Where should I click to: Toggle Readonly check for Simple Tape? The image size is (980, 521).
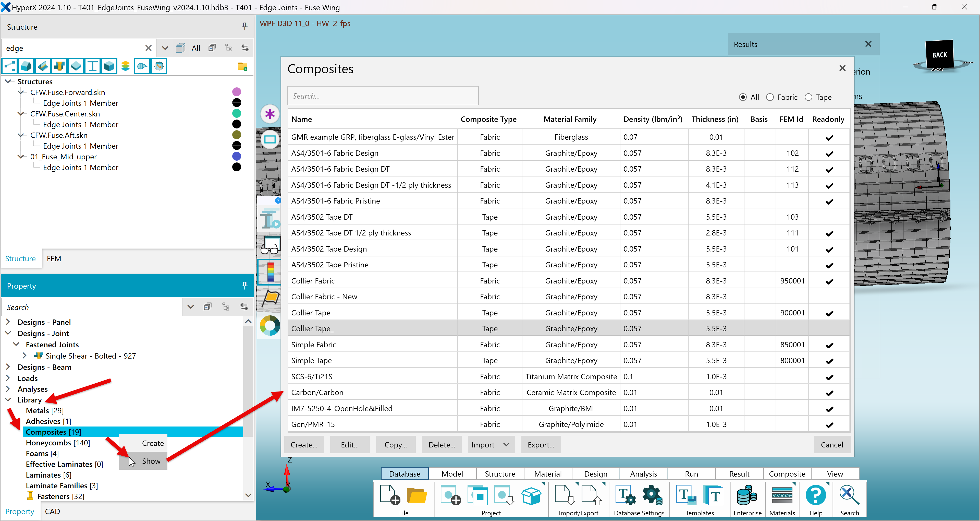tap(829, 361)
